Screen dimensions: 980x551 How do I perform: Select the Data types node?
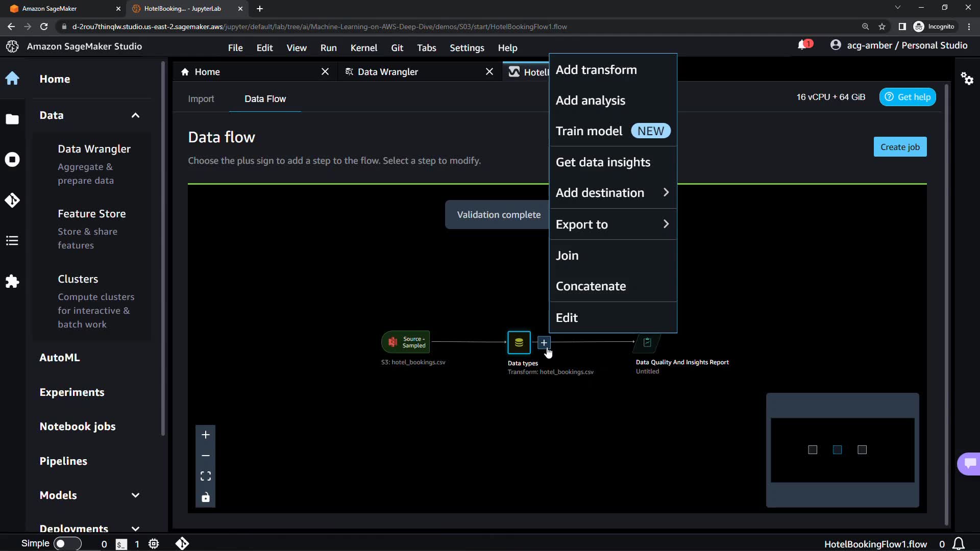point(519,343)
